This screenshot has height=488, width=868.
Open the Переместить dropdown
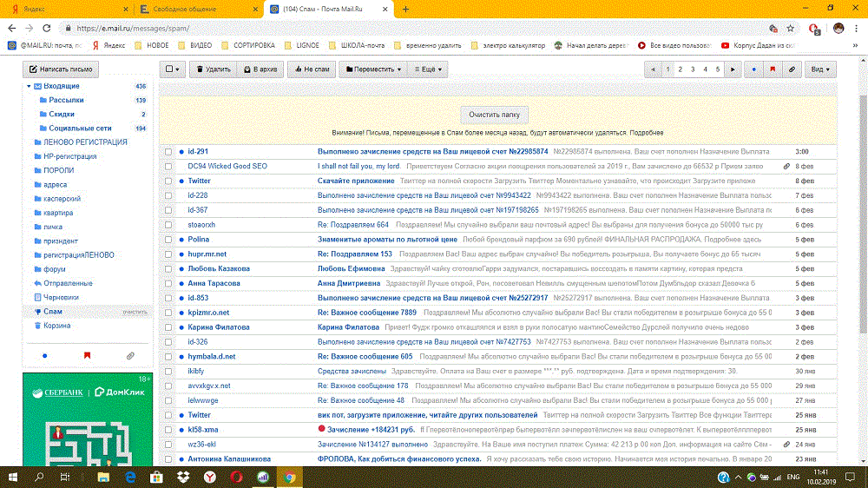pyautogui.click(x=372, y=69)
